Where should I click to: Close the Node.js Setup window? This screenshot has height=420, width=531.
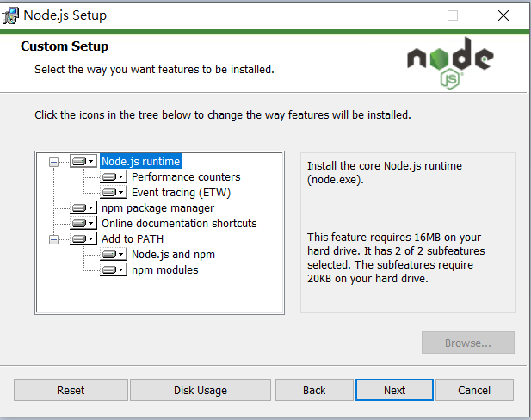(503, 15)
